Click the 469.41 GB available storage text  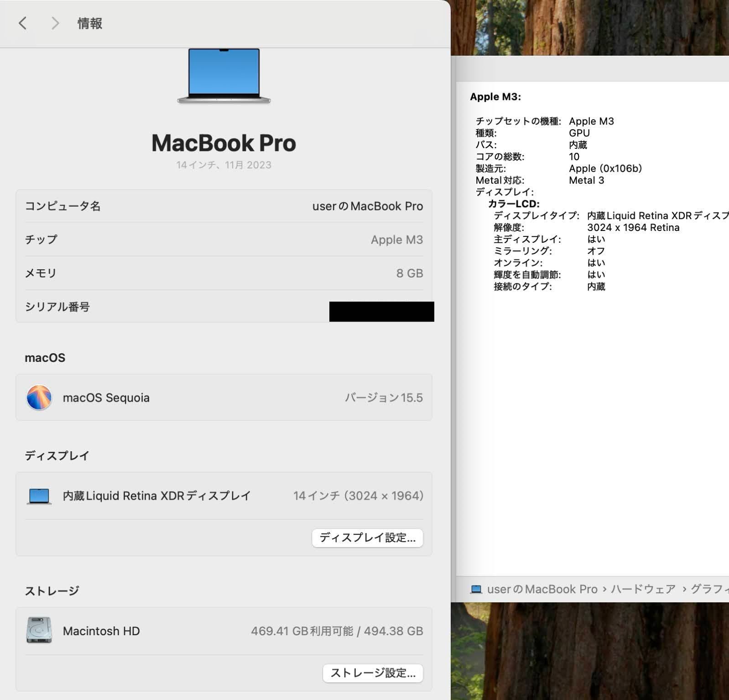(x=302, y=631)
